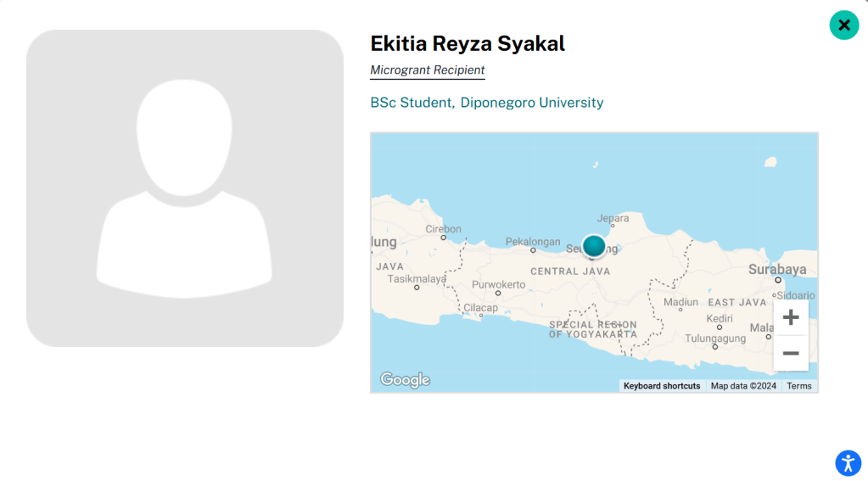Click Purwokerto on the map

coord(498,285)
